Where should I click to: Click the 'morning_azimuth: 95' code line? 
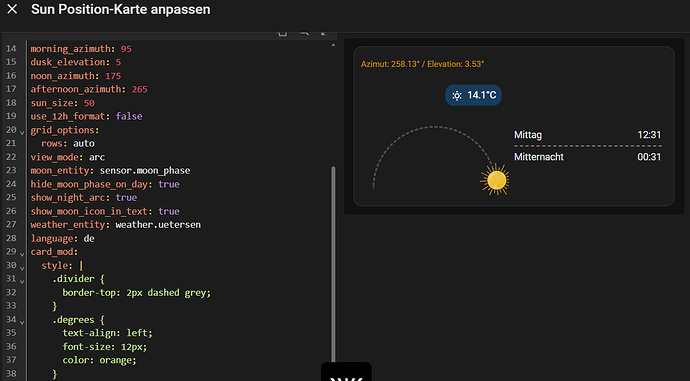(x=81, y=49)
